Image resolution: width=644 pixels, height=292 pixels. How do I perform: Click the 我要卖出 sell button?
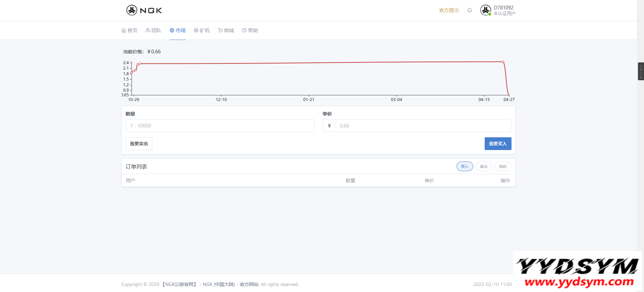point(139,144)
